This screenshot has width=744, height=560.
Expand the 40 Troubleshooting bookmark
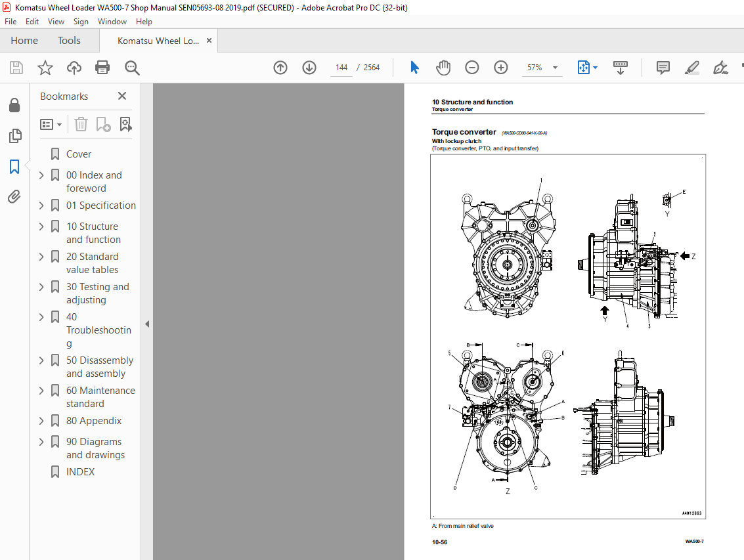click(x=41, y=317)
